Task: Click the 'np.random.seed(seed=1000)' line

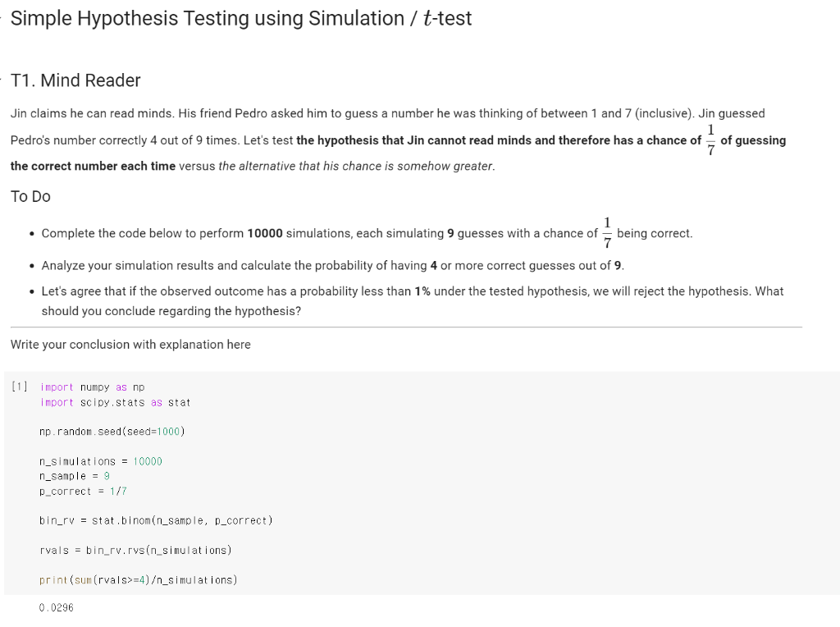Action: 112,431
